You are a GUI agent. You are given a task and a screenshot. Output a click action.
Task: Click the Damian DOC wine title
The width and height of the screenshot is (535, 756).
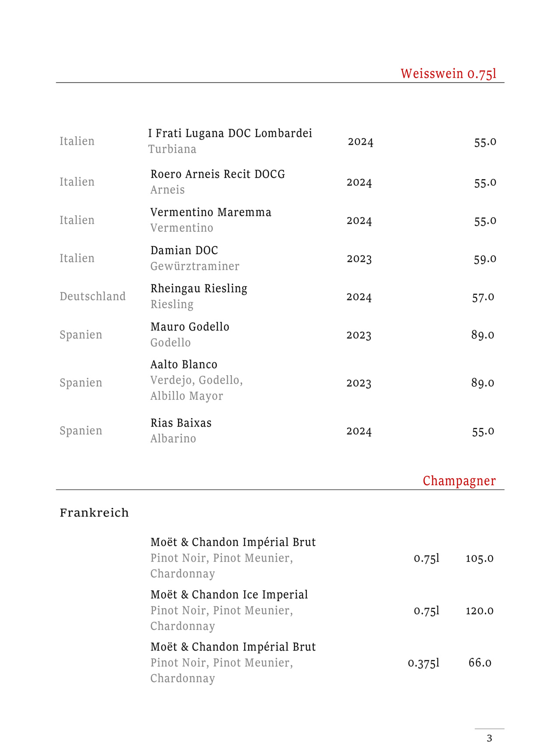click(x=184, y=250)
